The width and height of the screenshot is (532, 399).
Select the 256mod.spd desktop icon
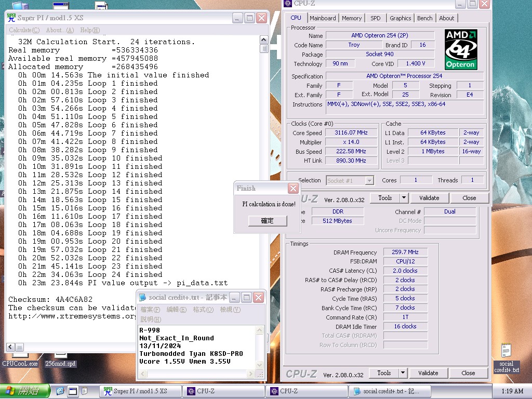(x=60, y=361)
